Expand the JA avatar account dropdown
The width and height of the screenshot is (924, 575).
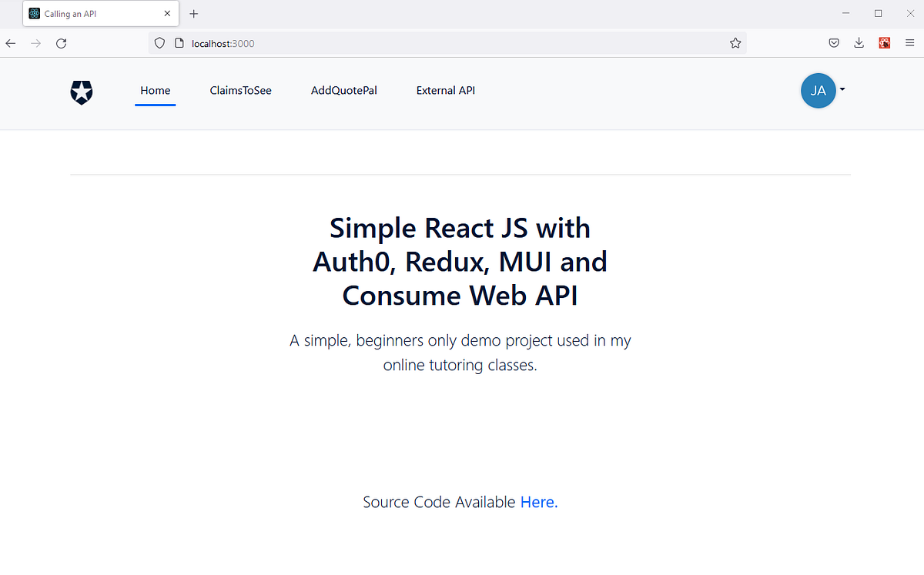click(x=842, y=90)
